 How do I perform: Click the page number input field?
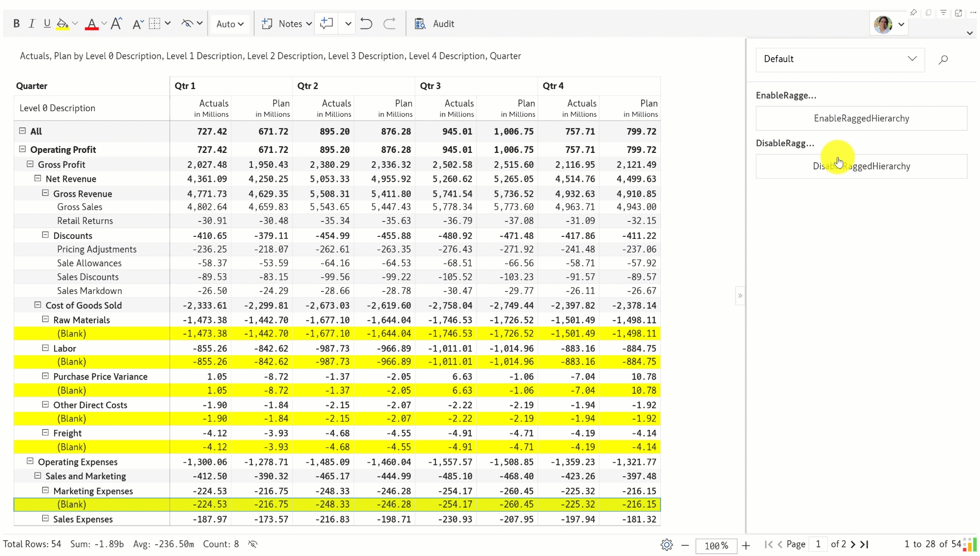818,544
